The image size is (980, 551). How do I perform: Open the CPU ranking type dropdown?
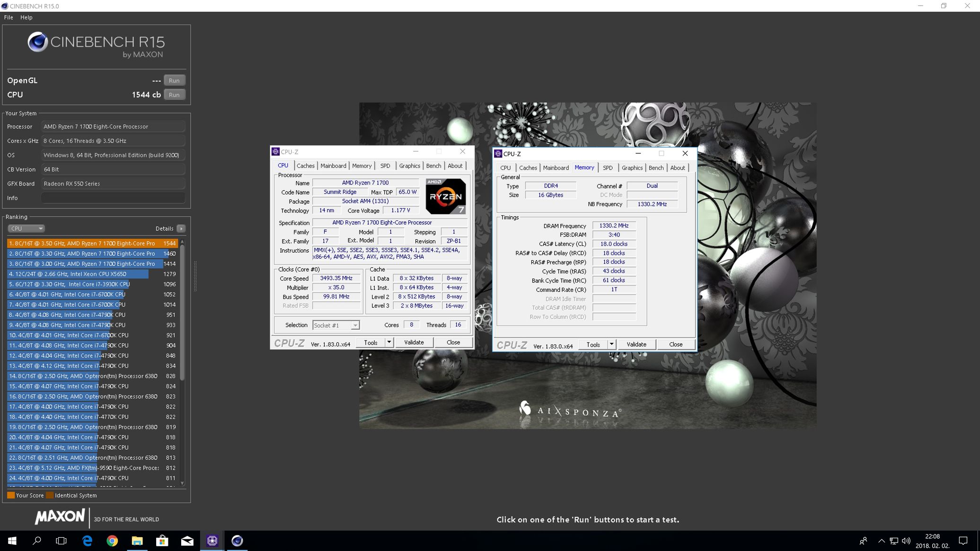point(26,228)
